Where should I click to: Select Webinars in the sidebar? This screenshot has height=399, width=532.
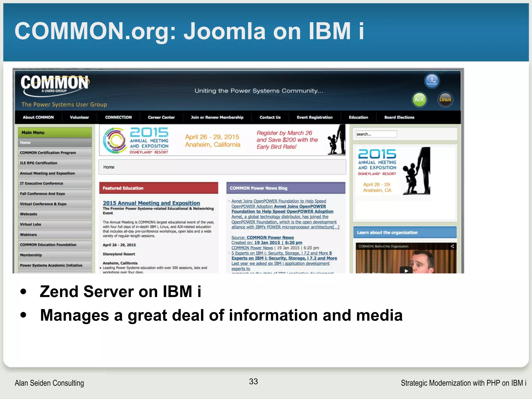(x=55, y=235)
